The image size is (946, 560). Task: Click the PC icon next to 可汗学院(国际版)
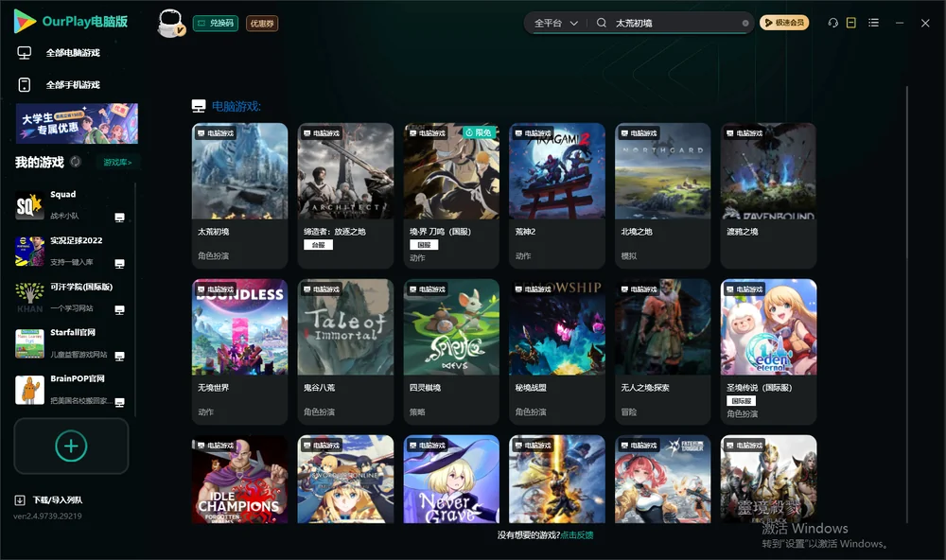coord(119,309)
